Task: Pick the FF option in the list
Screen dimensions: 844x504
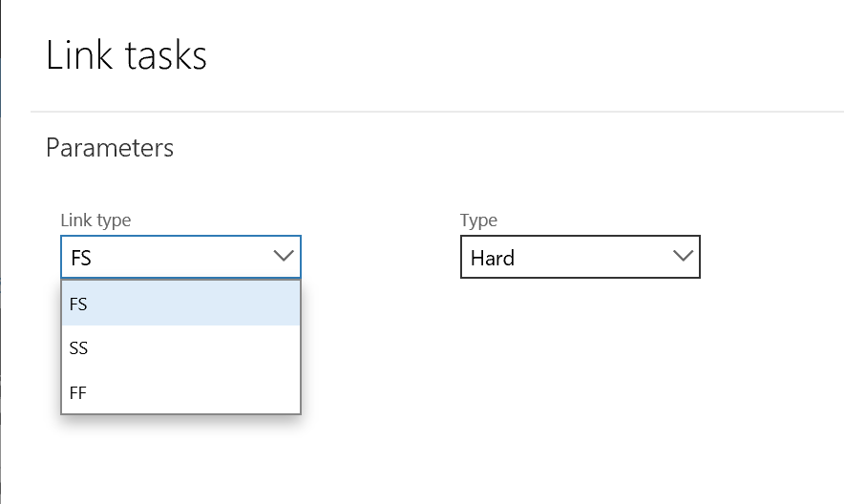Action: (x=180, y=392)
